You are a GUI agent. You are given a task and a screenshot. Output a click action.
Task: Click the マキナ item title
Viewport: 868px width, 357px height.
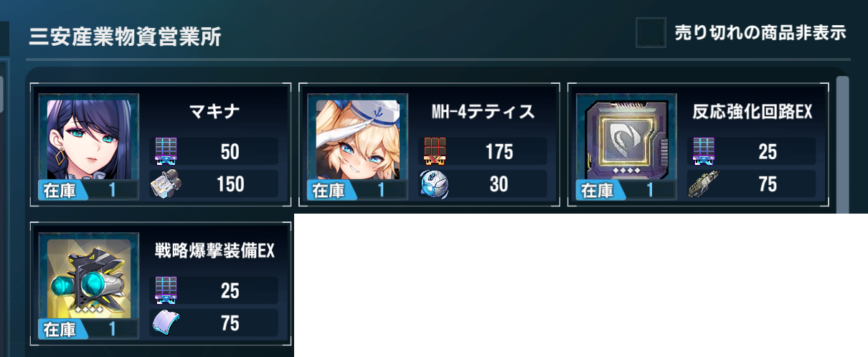click(x=214, y=112)
